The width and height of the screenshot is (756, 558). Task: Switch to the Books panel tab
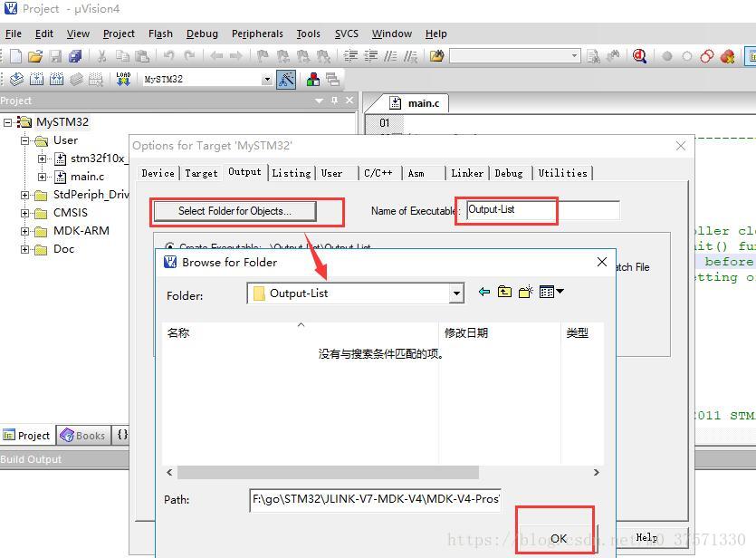[83, 436]
